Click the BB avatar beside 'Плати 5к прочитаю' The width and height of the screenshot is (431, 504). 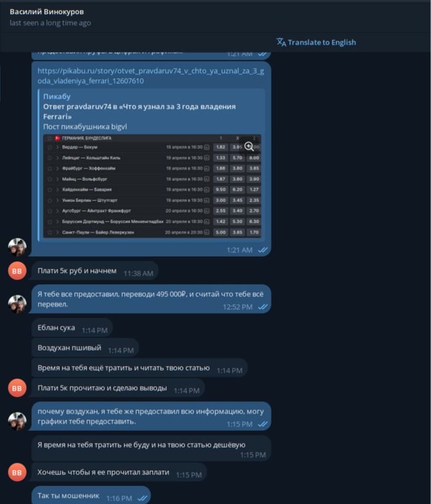coord(17,388)
